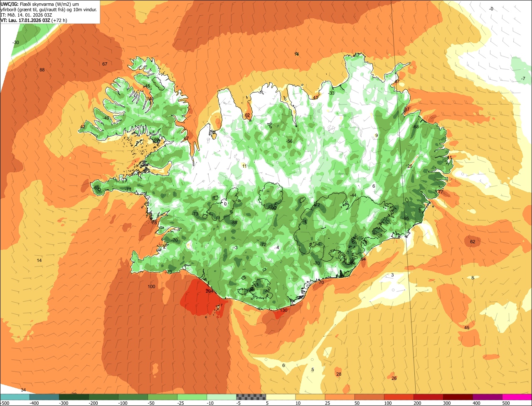532x406 pixels.
Task: Select the '-72' value in south-central Iceland
Action: tap(263, 245)
